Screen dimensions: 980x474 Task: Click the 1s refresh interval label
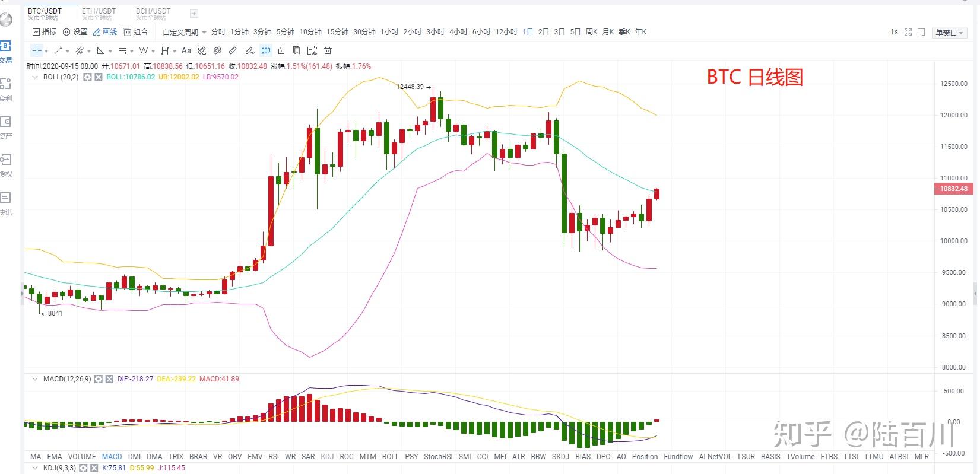pos(894,32)
